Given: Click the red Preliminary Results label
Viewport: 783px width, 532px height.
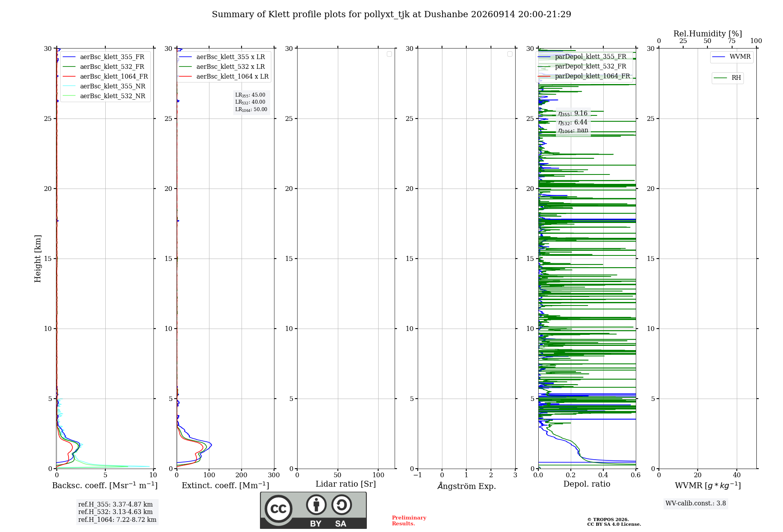Looking at the screenshot, I should 409,521.
